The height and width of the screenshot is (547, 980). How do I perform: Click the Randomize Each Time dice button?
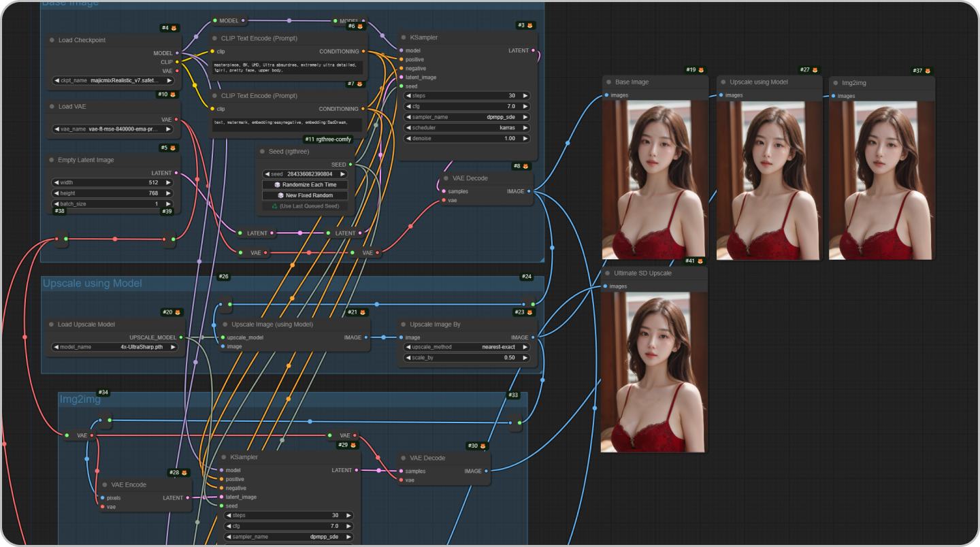305,185
